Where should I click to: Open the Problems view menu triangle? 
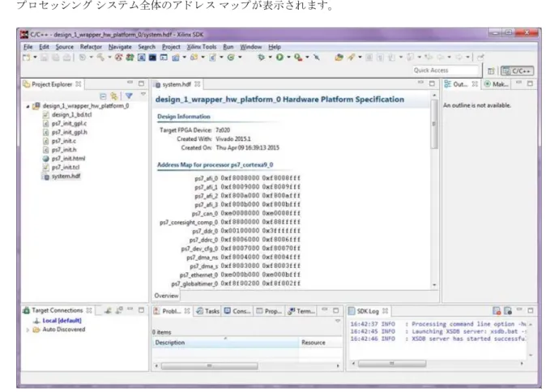tap(338, 321)
